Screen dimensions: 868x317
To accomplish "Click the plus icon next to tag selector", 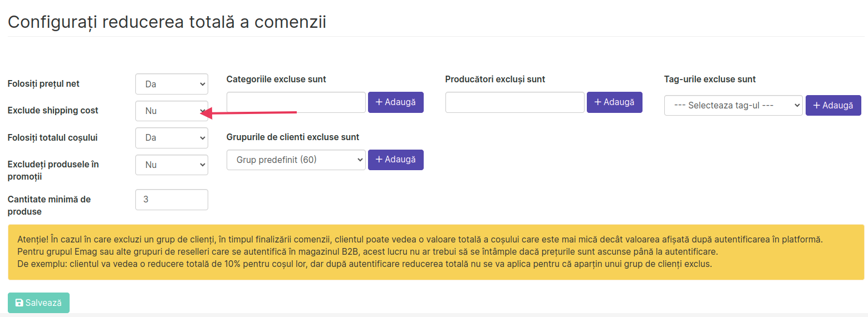I will 817,106.
